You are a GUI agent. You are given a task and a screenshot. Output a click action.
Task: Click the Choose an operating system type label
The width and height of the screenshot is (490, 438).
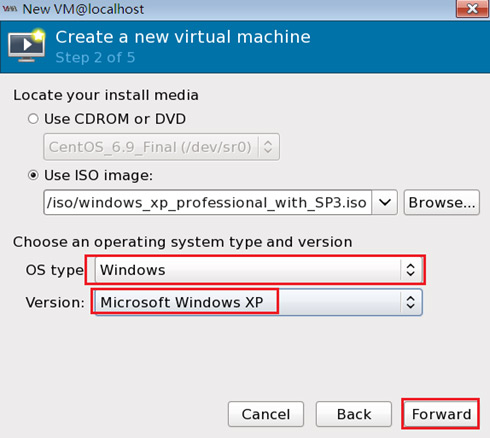pyautogui.click(x=182, y=242)
